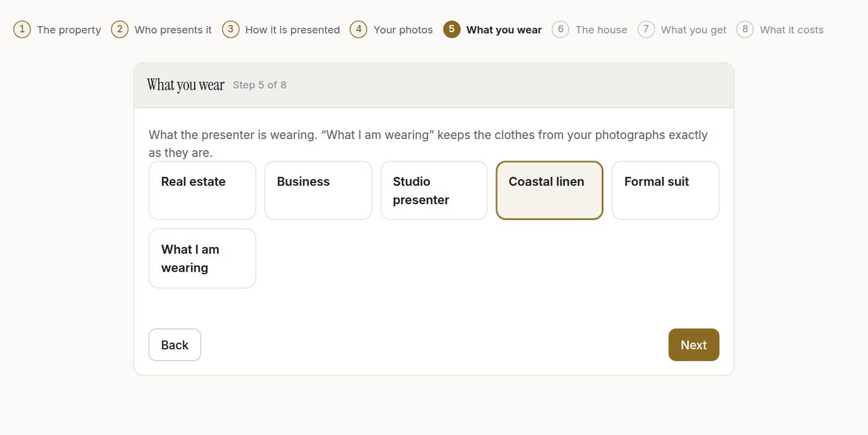This screenshot has height=435, width=868.
Task: Select the Business outfit card
Action: click(318, 191)
